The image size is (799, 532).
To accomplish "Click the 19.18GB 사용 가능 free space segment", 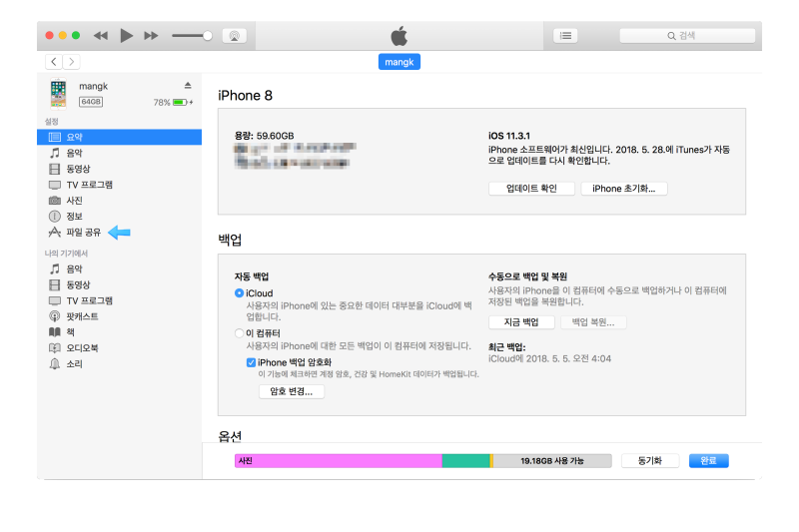I will coord(552,461).
